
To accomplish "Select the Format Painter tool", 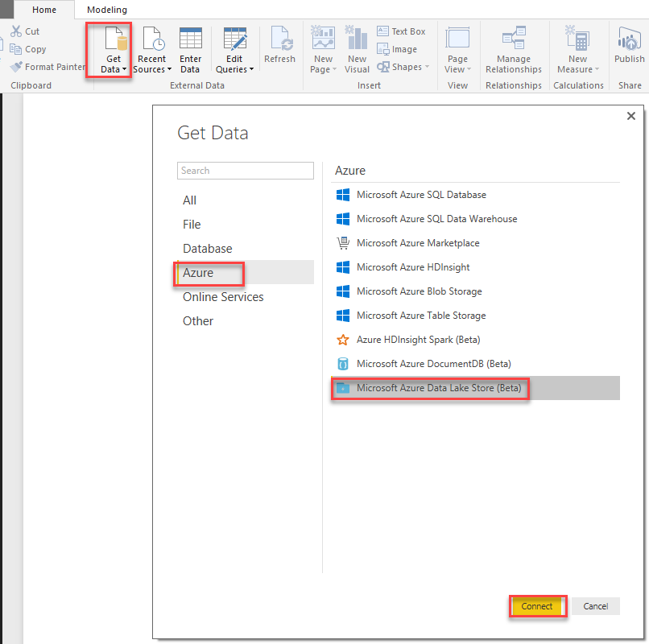I will point(48,67).
